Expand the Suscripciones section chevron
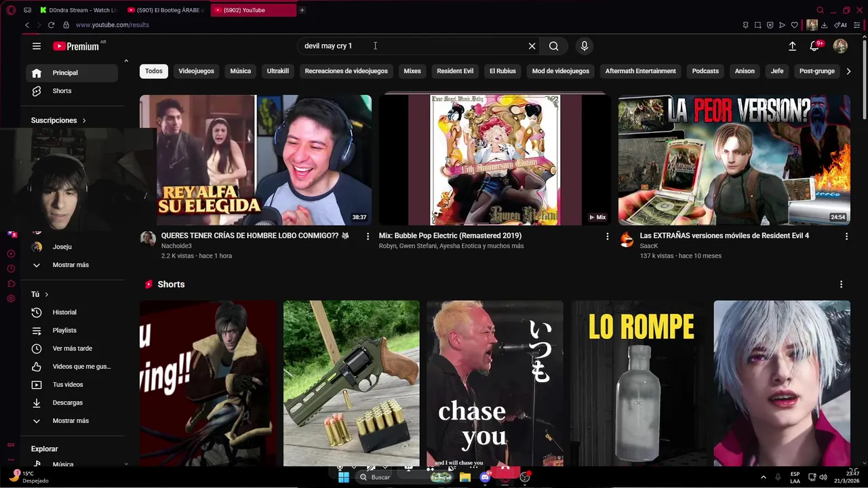Viewport: 868px width, 488px height. [84, 121]
